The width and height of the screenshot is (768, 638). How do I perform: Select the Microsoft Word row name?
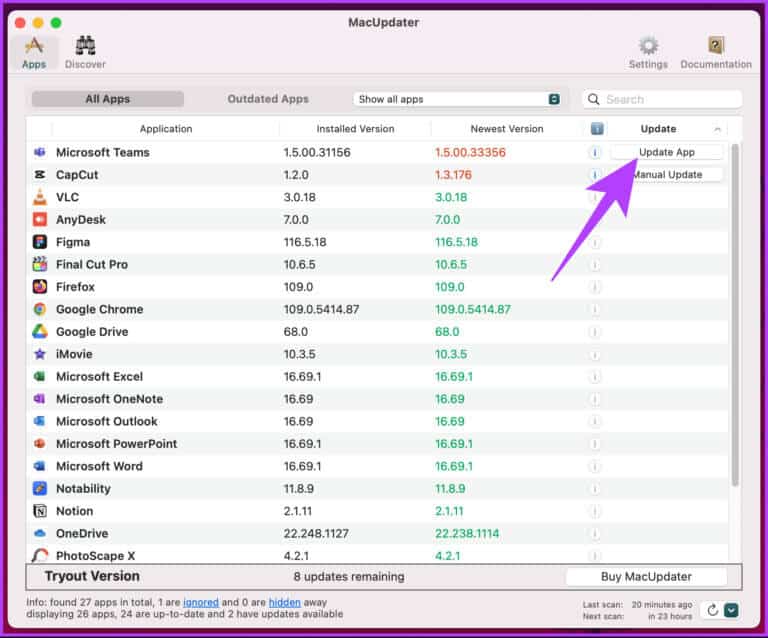(99, 466)
